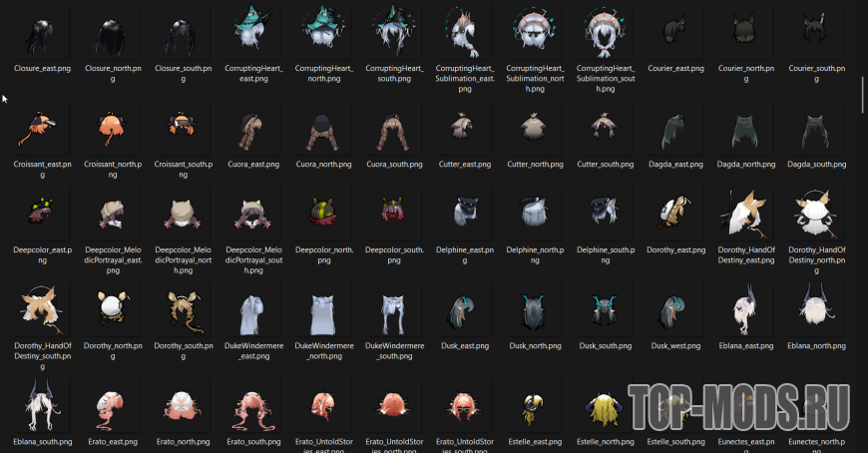The image size is (868, 453).
Task: Click the DukeWindermere_north.png thumbnail
Action: coord(323,310)
